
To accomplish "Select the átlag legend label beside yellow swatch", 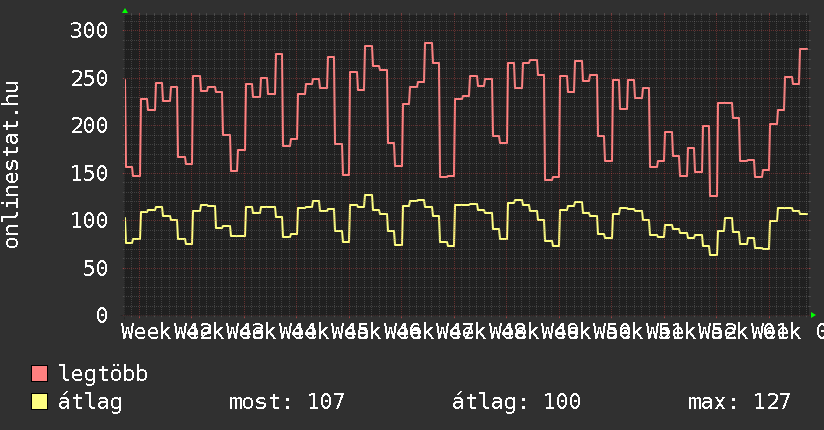I will coord(90,402).
